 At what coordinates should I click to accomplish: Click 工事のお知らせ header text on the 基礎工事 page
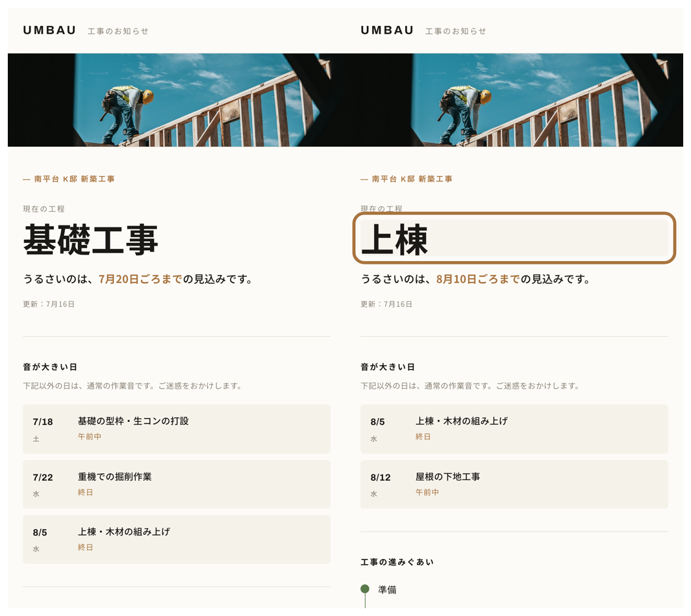click(118, 31)
